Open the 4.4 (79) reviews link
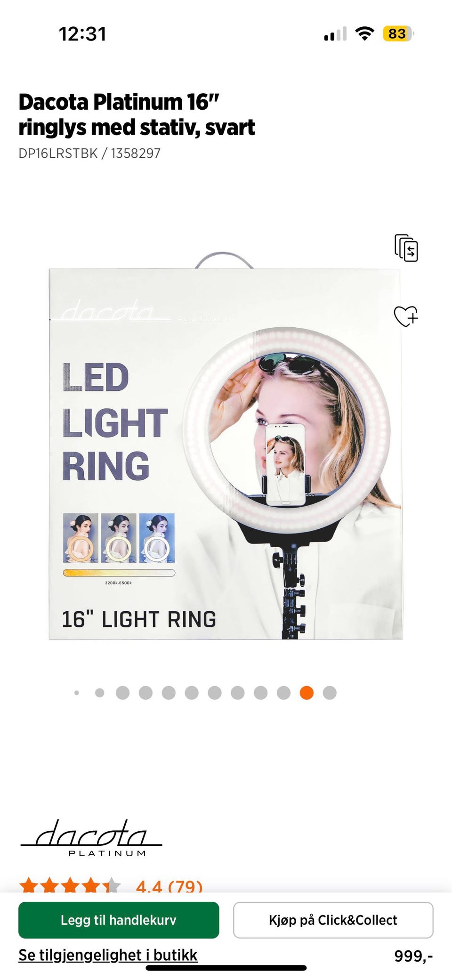The image size is (452, 980). (169, 886)
